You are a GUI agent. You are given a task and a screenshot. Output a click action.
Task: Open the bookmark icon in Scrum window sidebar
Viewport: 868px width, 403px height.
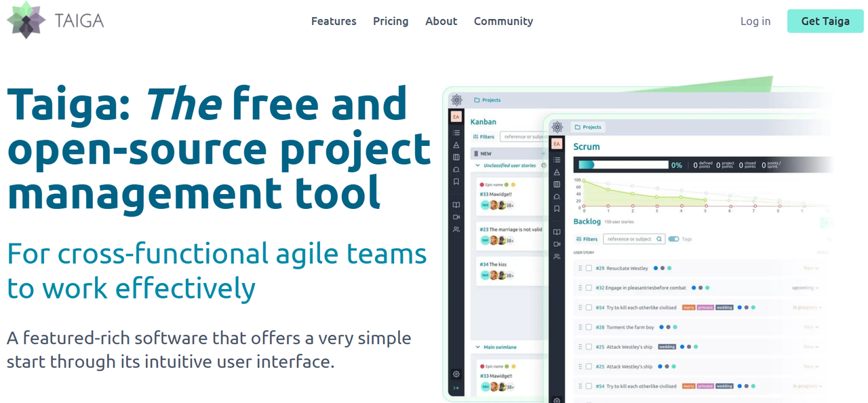point(557,209)
